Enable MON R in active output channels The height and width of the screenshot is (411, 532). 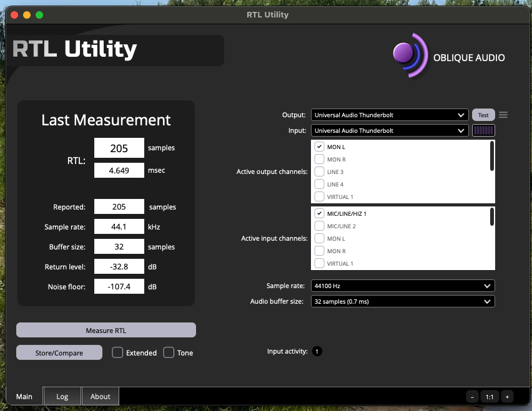[x=319, y=159]
